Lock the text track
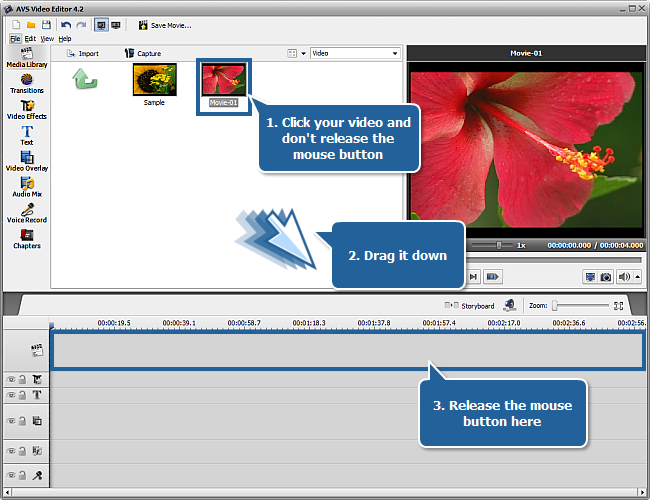650x500 pixels. coord(22,395)
